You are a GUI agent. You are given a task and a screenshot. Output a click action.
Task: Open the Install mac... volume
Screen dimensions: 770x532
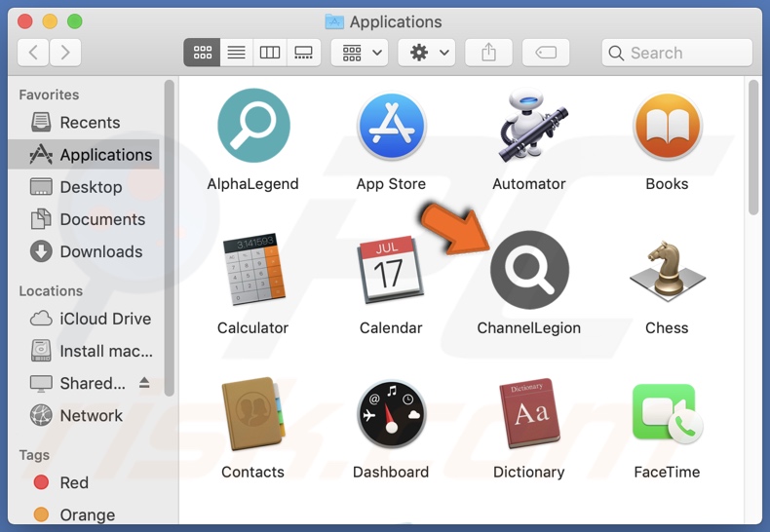tap(84, 351)
